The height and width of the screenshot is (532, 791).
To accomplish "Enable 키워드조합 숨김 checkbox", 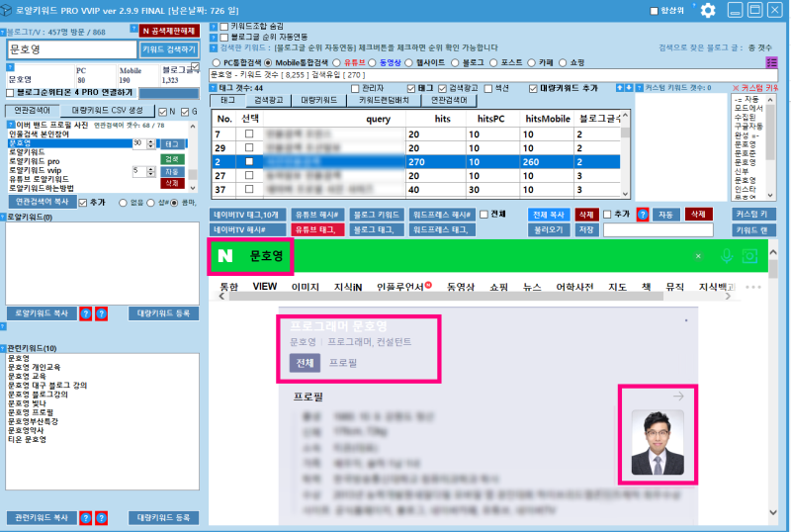I will click(x=224, y=27).
